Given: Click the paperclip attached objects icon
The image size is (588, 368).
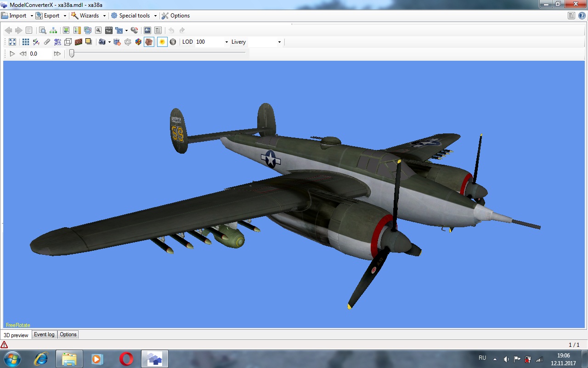Looking at the screenshot, I should 47,42.
